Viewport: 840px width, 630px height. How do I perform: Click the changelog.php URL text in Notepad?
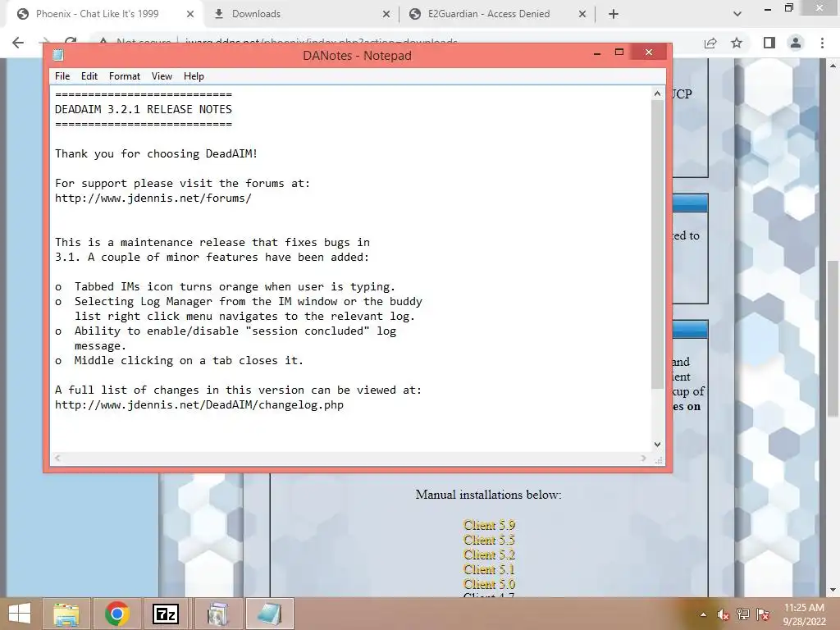199,405
